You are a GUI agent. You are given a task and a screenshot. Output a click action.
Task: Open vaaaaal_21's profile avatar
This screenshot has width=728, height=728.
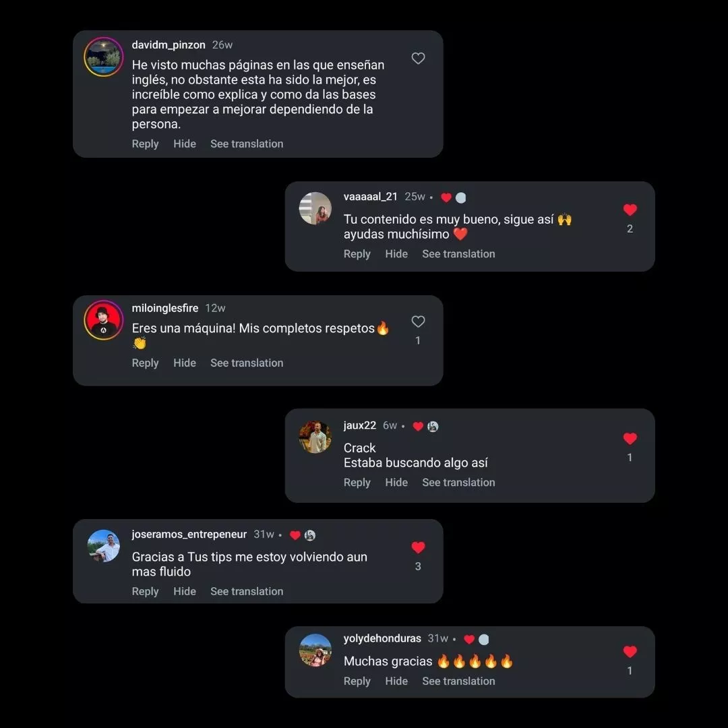click(315, 208)
